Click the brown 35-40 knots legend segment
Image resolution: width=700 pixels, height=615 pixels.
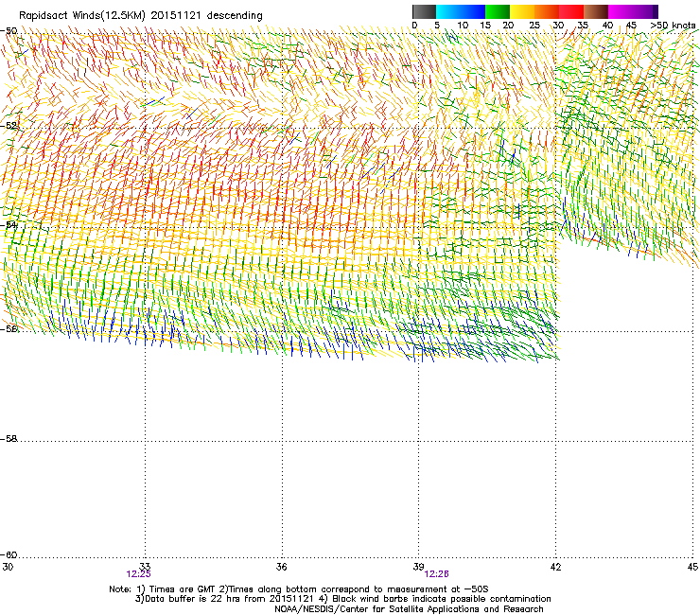coord(596,11)
